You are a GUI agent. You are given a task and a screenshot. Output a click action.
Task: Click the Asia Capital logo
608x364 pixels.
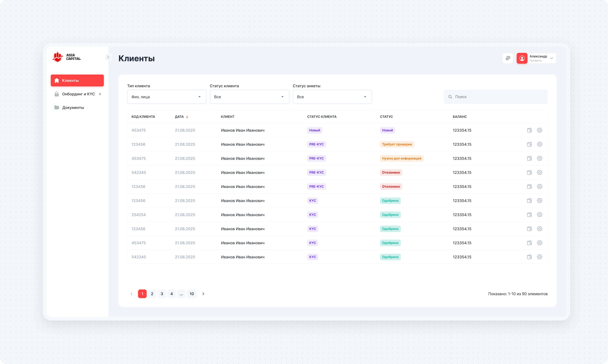pyautogui.click(x=66, y=57)
